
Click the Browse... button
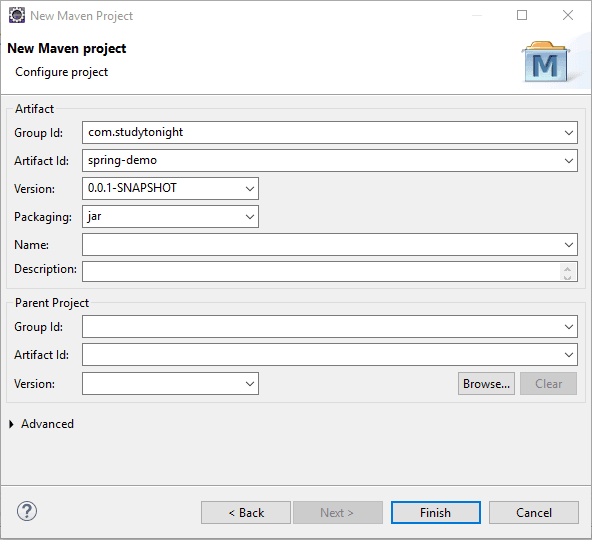point(486,384)
